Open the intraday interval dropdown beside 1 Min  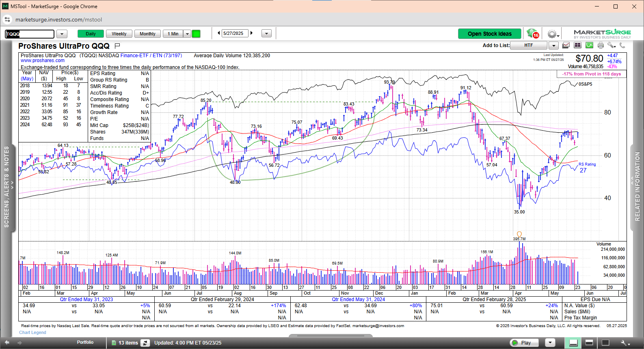point(187,34)
